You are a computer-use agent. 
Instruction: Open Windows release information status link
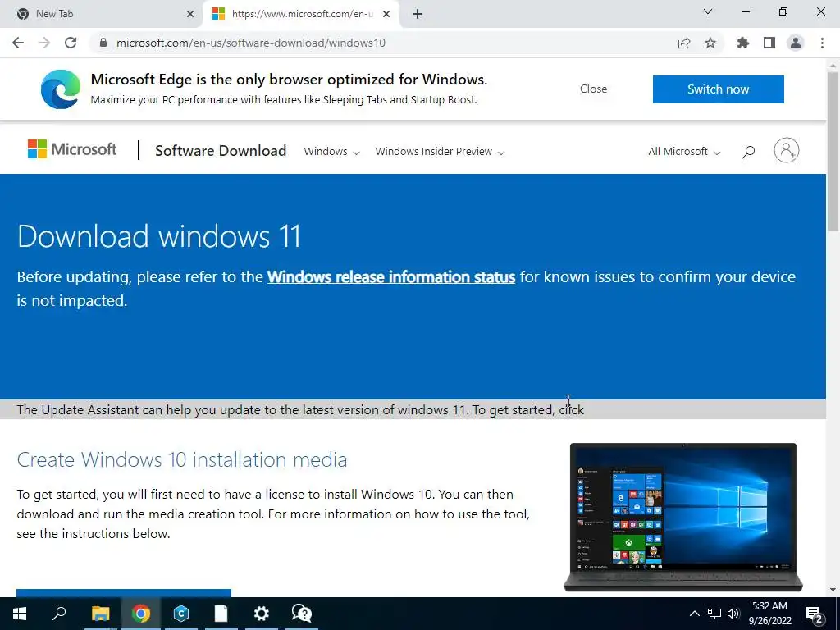click(391, 277)
